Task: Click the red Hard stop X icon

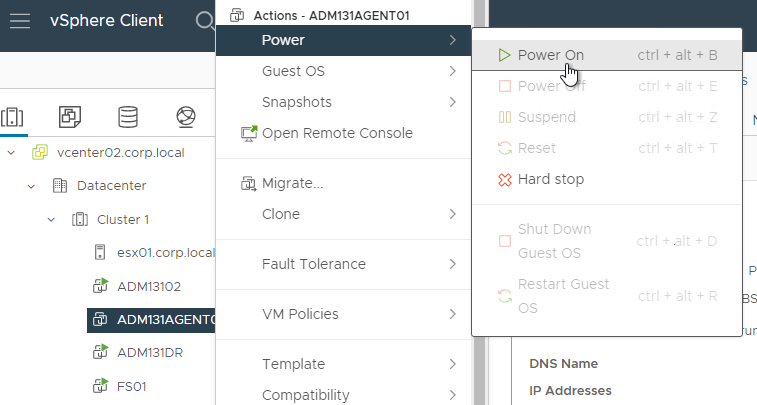Action: pos(505,180)
